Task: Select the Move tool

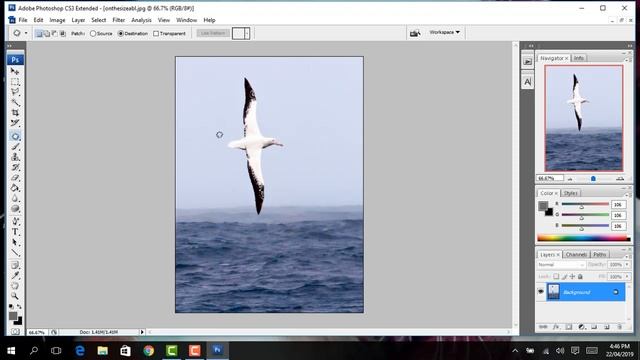Action: (15, 71)
